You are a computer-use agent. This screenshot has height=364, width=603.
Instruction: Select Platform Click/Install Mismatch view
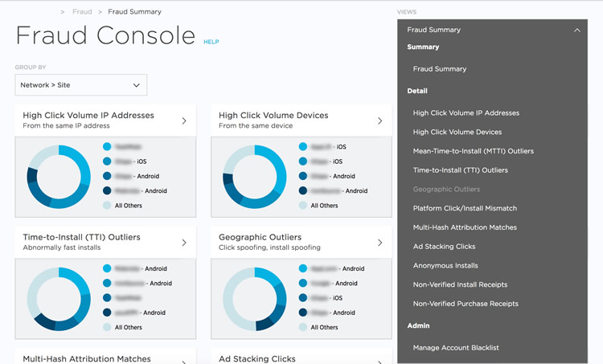(465, 208)
